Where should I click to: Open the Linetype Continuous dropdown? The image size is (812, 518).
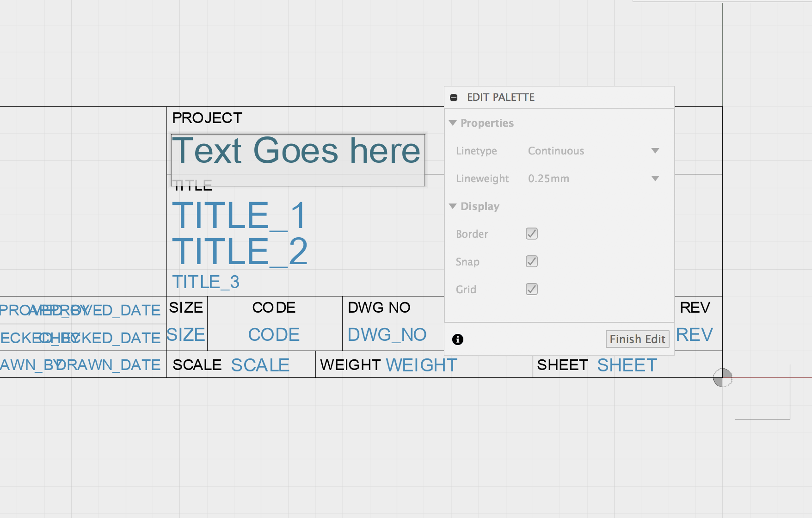pyautogui.click(x=593, y=151)
